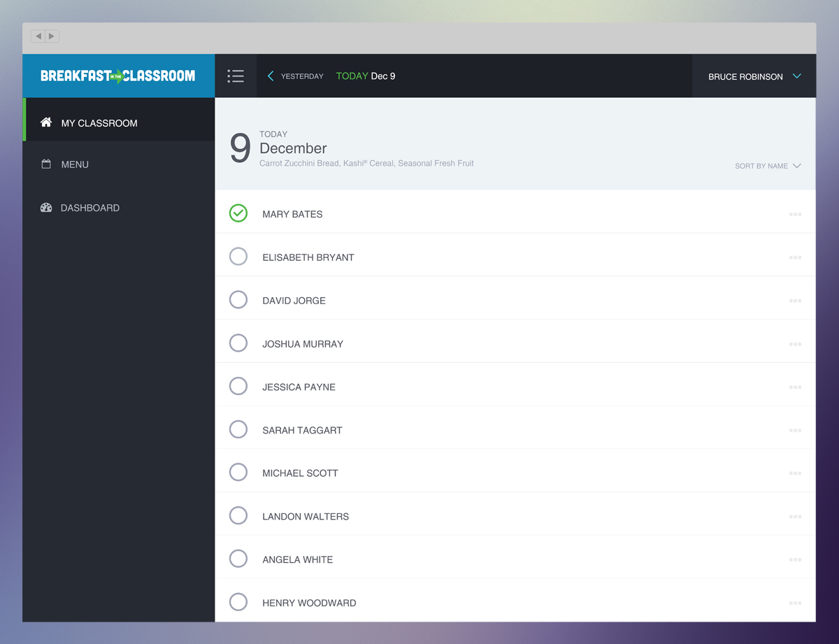Select the name Sarah Taggart
This screenshot has width=839, height=644.
[x=302, y=430]
